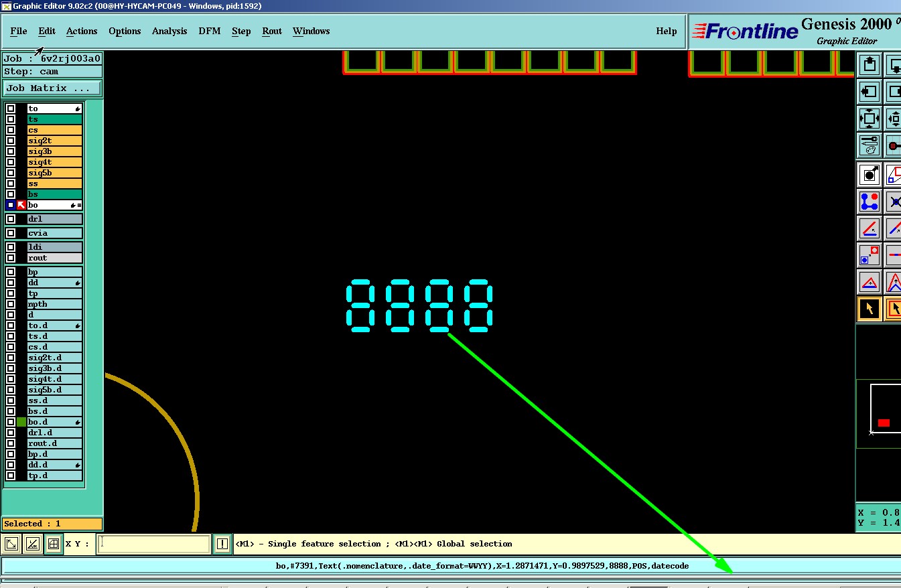Select the copy feature squares tool
The height and width of the screenshot is (588, 901).
click(x=870, y=254)
